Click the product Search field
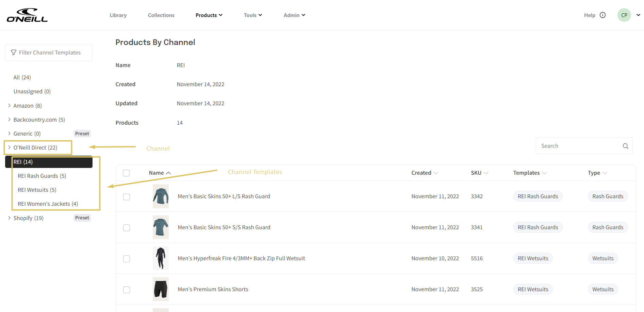 pos(578,146)
